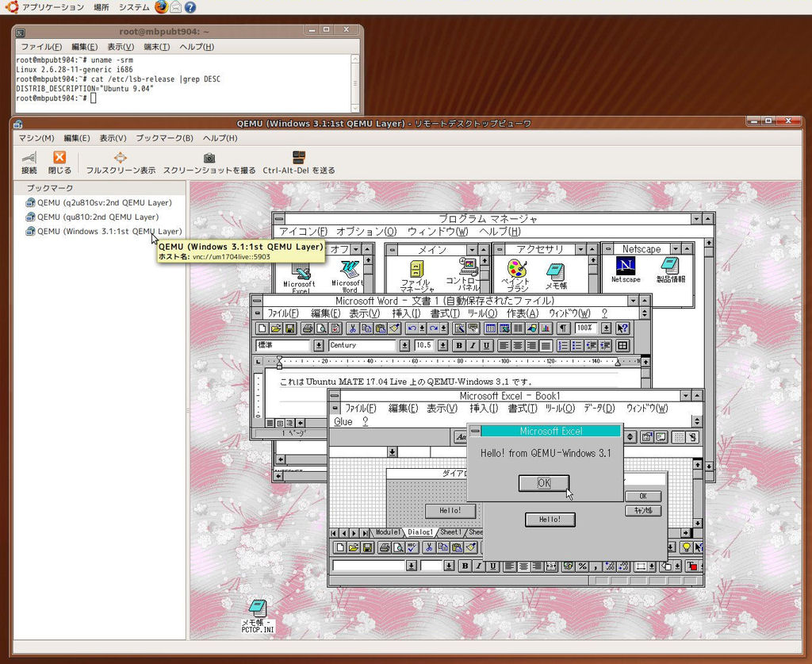Click bulleted list icon in Word
Image resolution: width=812 pixels, height=664 pixels.
click(x=577, y=345)
